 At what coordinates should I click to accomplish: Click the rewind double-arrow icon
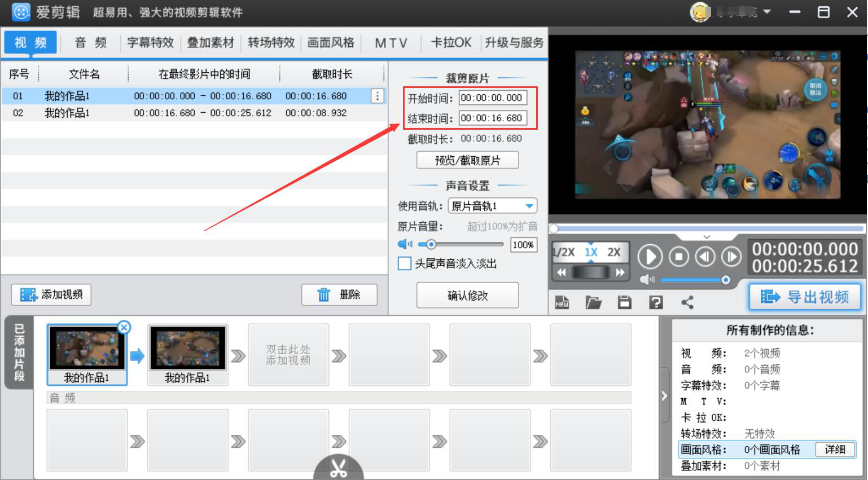[562, 272]
